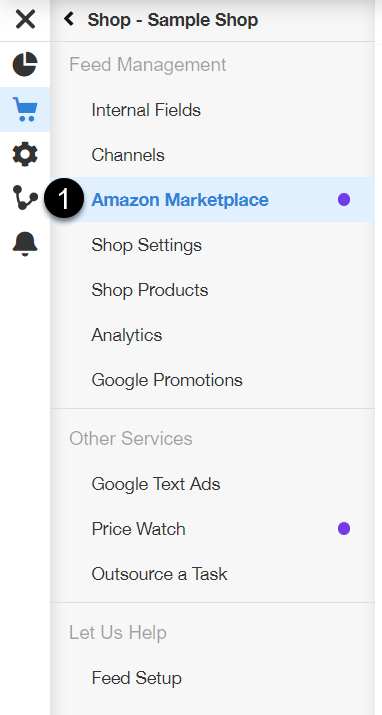The height and width of the screenshot is (715, 382).
Task: Select Google Text Ads under Other Services
Action: [156, 484]
